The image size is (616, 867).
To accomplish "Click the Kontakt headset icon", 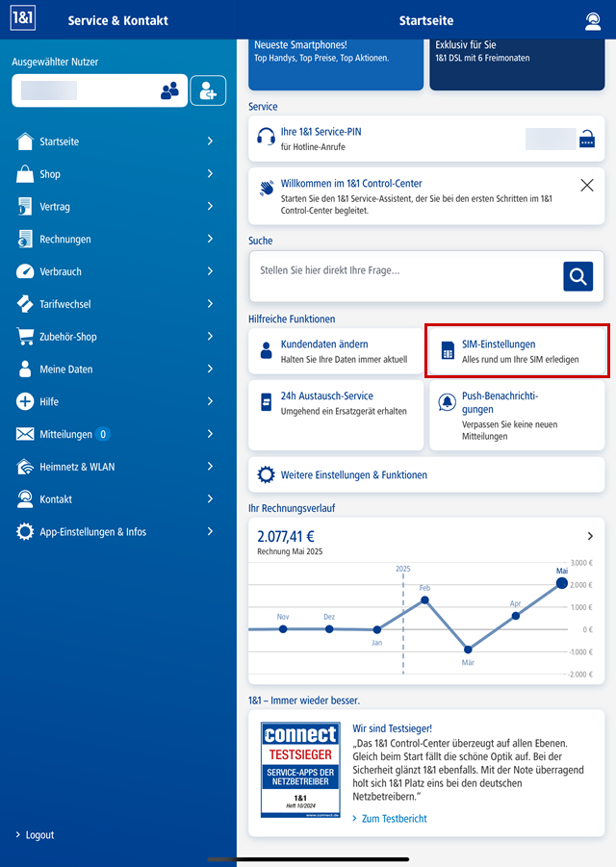I will 25,499.
